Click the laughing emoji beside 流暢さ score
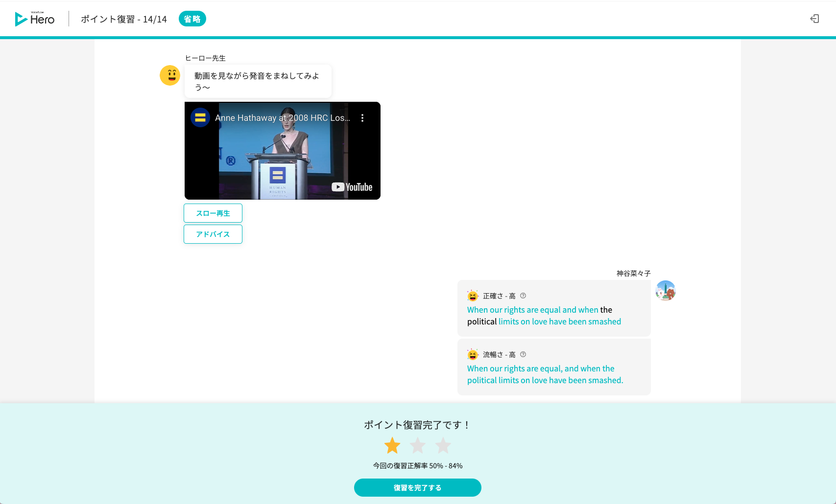 [x=472, y=354]
